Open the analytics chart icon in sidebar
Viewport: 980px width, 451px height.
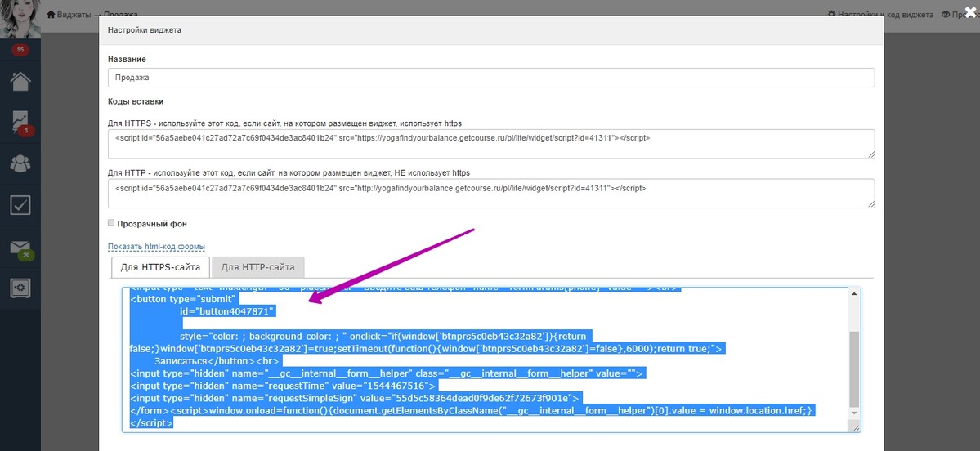(20, 122)
